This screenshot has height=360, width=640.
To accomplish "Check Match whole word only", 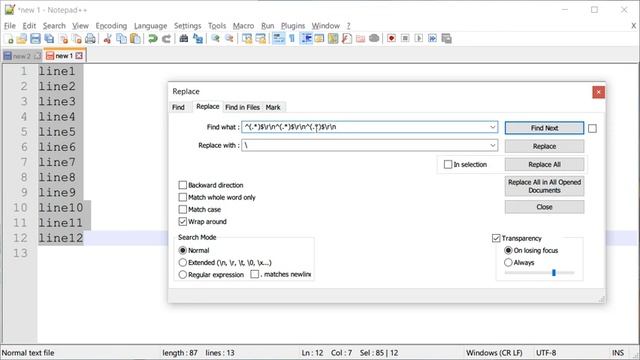I will pos(182,197).
